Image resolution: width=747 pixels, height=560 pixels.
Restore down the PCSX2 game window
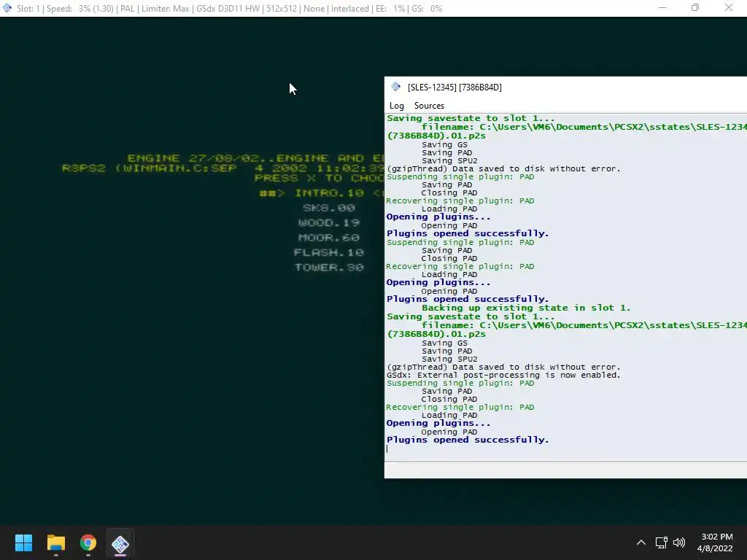tap(695, 7)
